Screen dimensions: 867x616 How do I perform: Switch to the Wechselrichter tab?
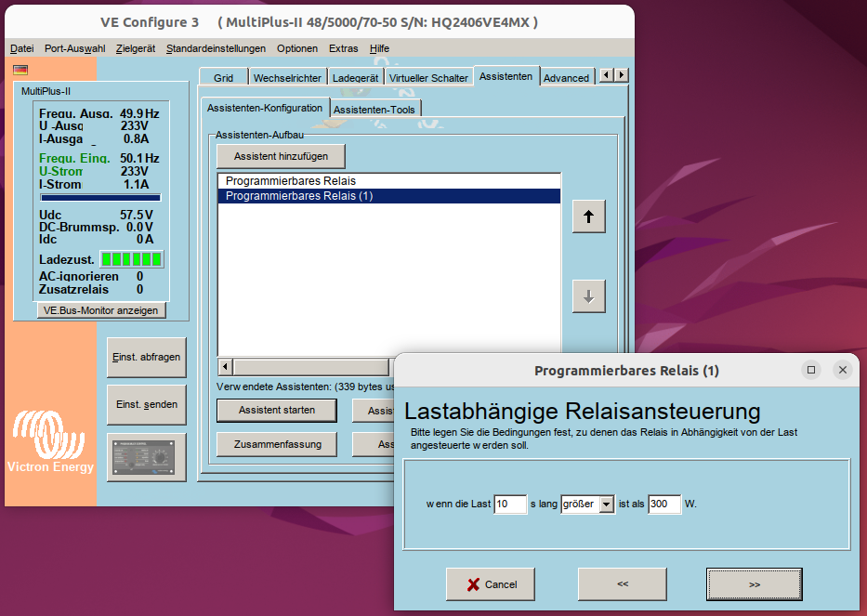pos(287,77)
